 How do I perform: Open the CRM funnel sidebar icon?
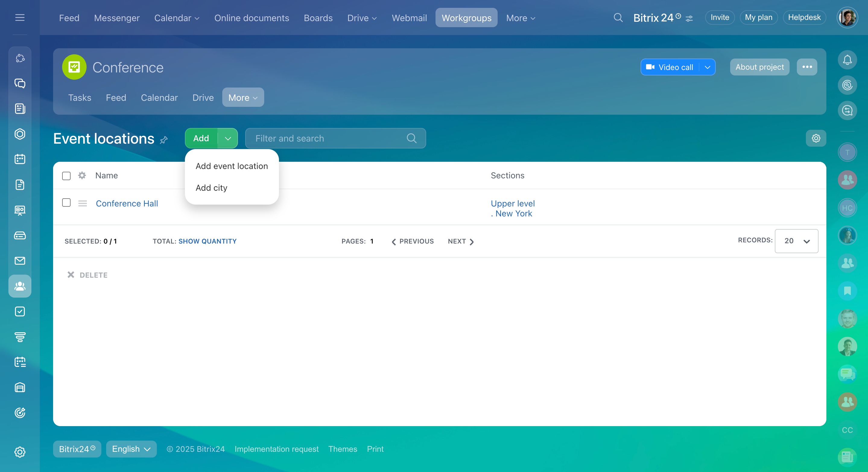pyautogui.click(x=20, y=337)
